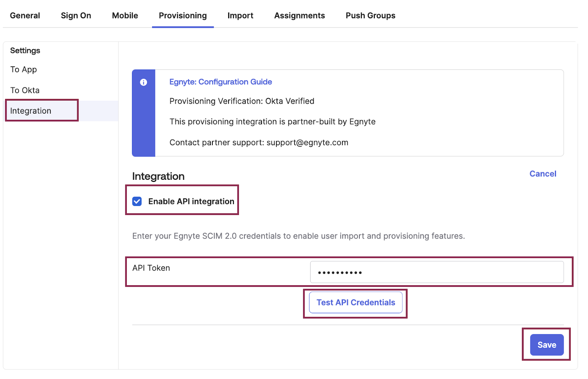588x379 pixels.
Task: Click the Settings heading in the sidebar
Action: pos(25,50)
